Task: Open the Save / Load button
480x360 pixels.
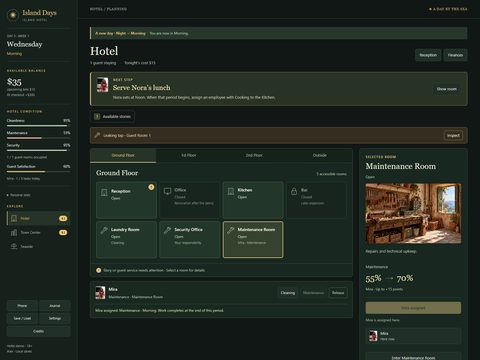Action: click(x=22, y=318)
